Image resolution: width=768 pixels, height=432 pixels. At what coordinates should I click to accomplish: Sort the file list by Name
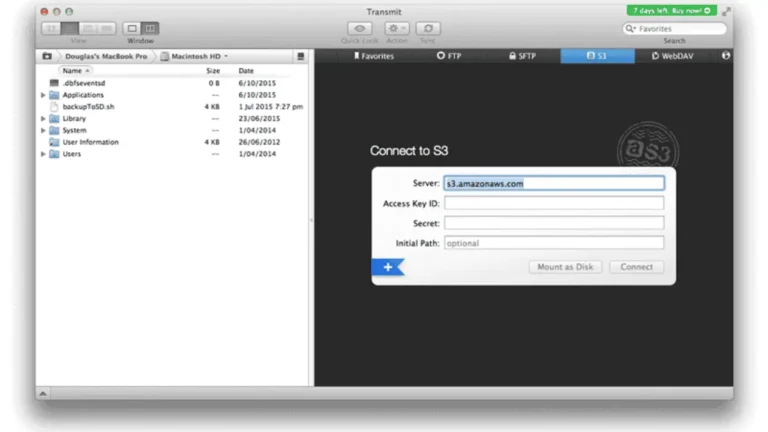coord(75,71)
